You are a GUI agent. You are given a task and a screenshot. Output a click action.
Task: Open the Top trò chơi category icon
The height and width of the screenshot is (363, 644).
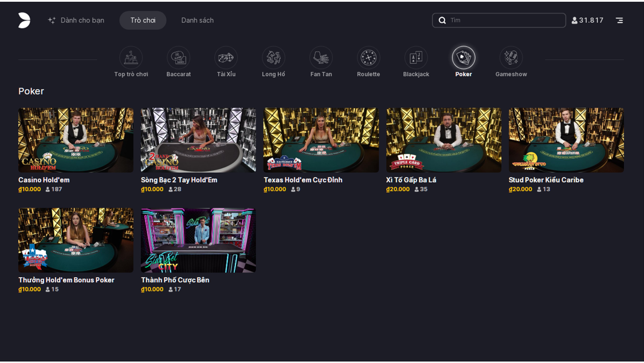pos(131,58)
